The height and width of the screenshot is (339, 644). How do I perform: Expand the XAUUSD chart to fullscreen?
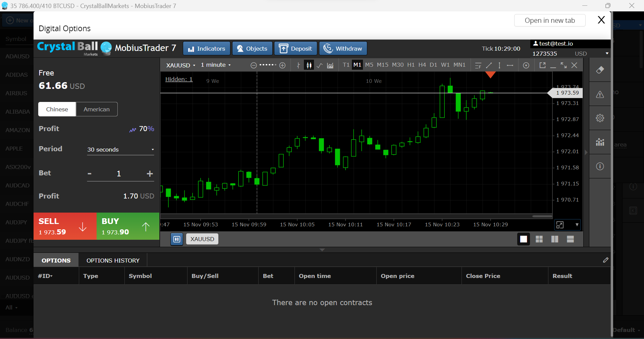tap(564, 65)
